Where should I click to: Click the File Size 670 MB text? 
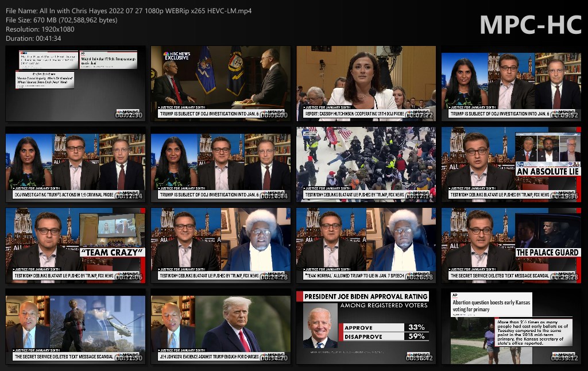61,20
